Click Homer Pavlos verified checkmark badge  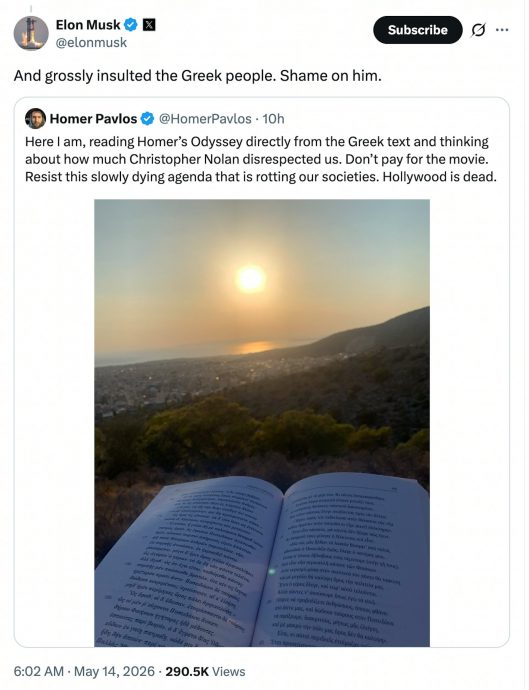pos(147,118)
